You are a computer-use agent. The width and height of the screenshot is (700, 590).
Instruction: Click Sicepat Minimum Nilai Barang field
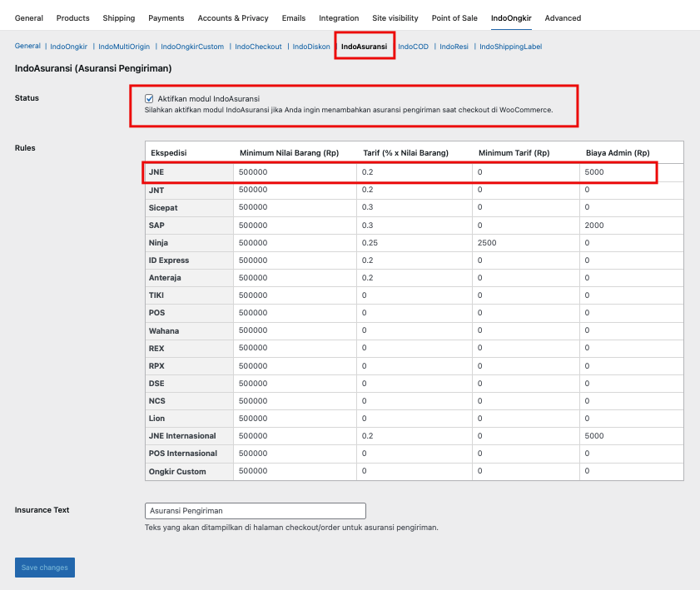[x=295, y=207]
